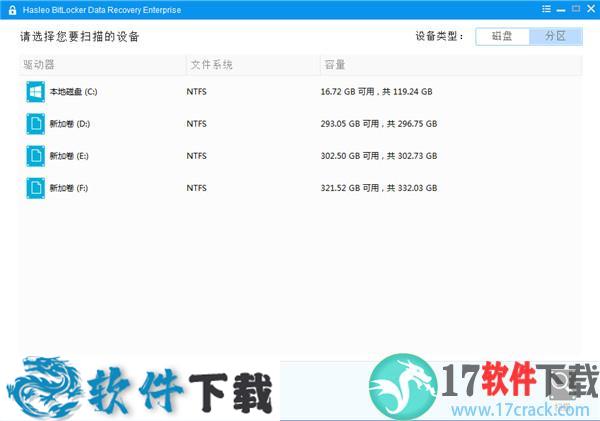Click NTFS cell in the E: row

tap(197, 156)
